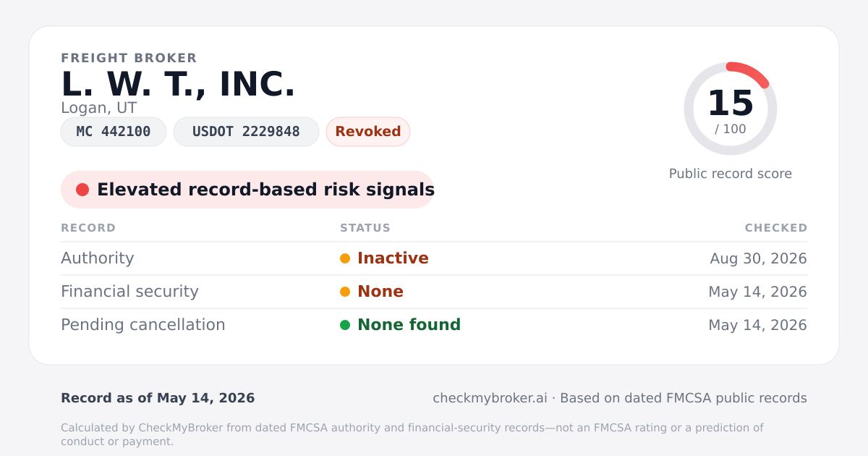868x456 pixels.
Task: Click the red dot in risk signals banner
Action: coord(82,190)
